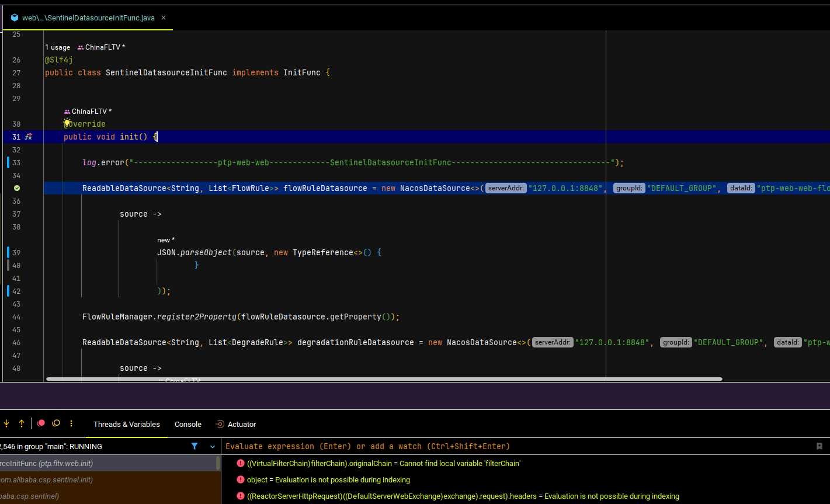The image size is (830, 504).
Task: Click '@Slf4j' annotation on line 26
Action: pyautogui.click(x=59, y=60)
